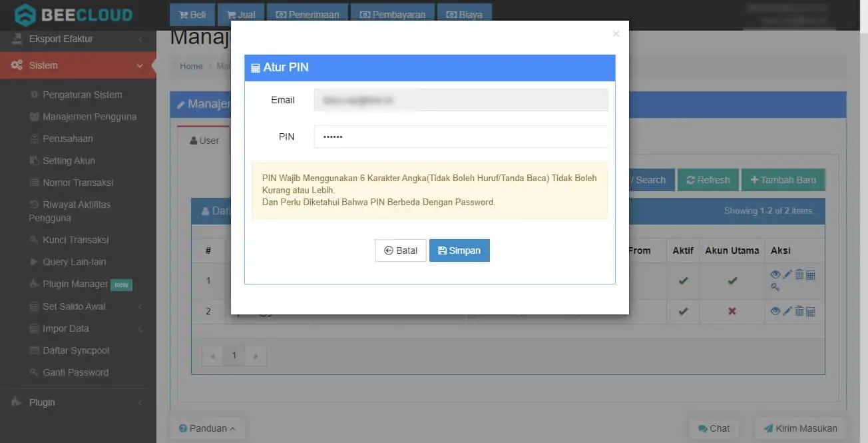The image size is (868, 443).
Task: Click the Refresh button
Action: 708,180
